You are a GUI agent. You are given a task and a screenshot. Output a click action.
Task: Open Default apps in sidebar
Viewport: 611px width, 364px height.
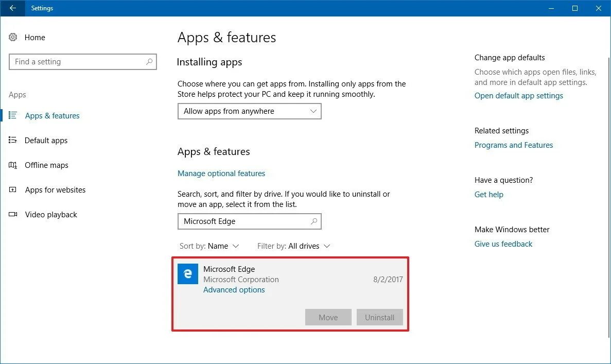pos(46,141)
